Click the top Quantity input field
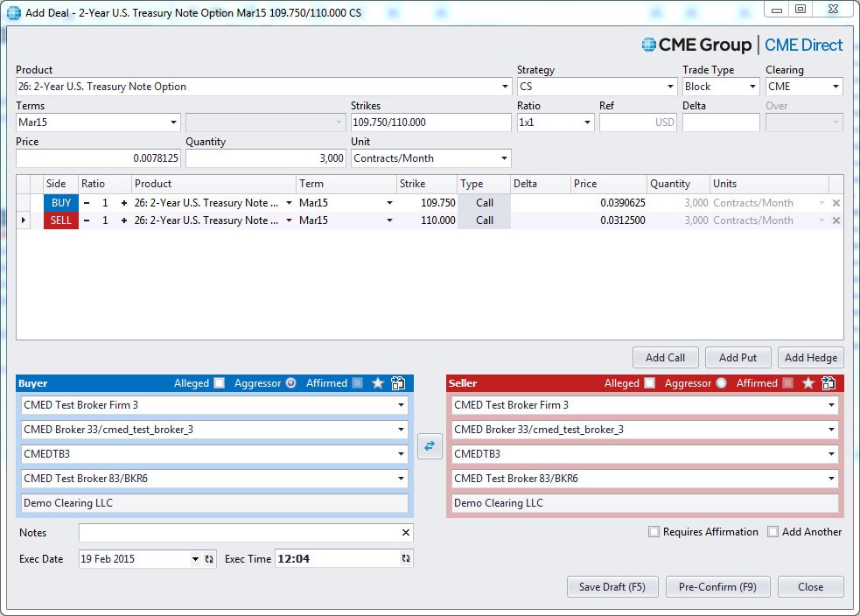 tap(266, 158)
